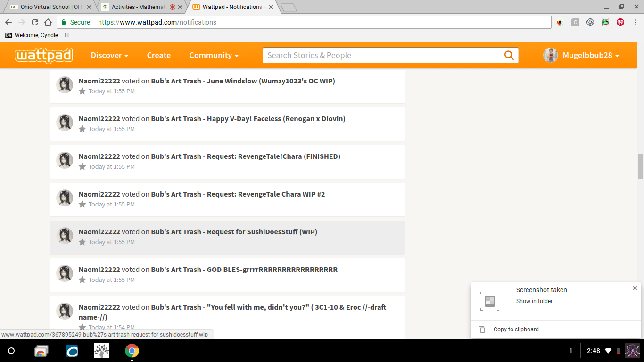The height and width of the screenshot is (362, 644).
Task: Click the Wi-Fi status icon in the tray
Action: tap(608, 351)
